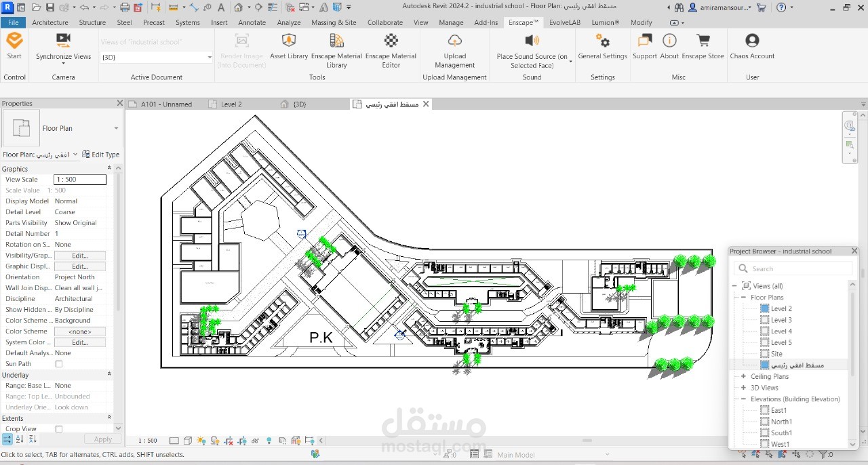868x465 pixels.
Task: Click Edit Type in Properties panel
Action: 100,155
